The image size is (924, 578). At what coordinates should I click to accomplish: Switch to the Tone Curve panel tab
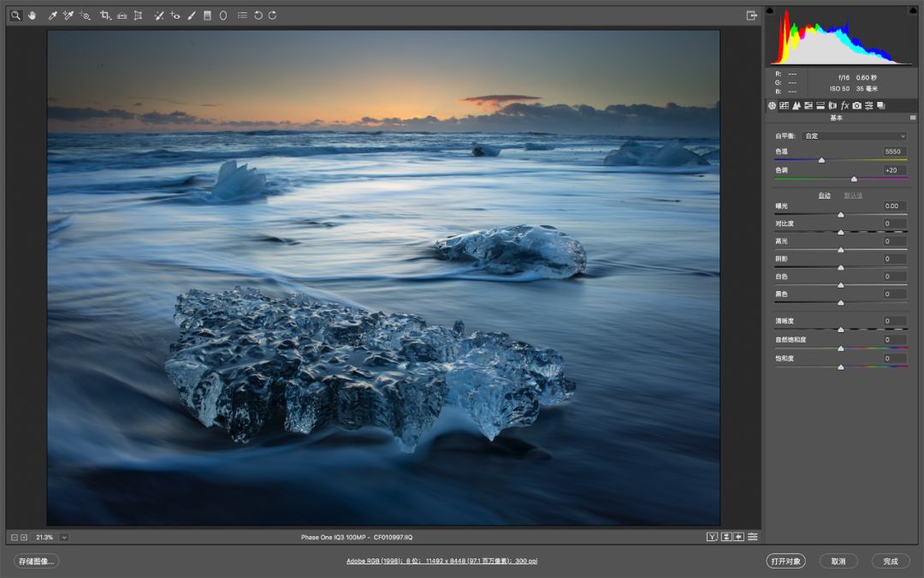coord(784,105)
